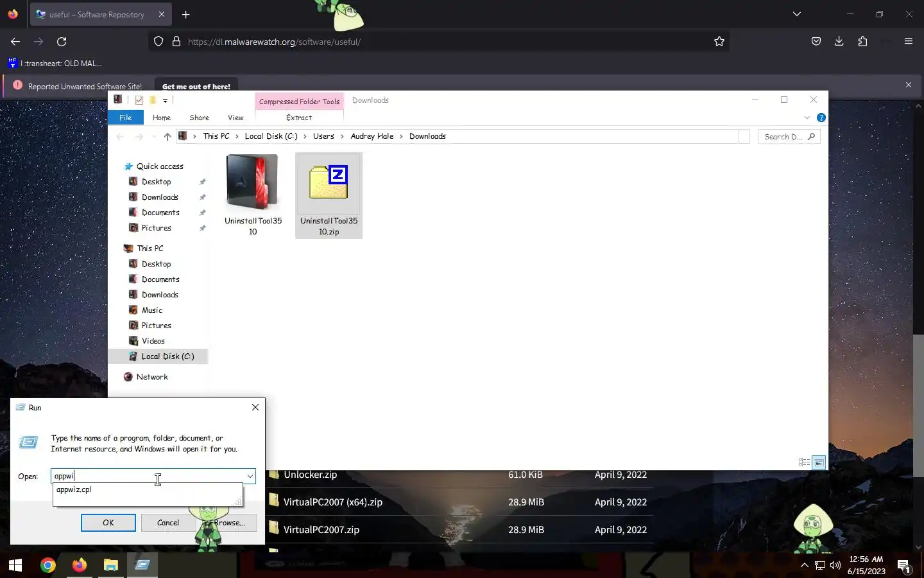This screenshot has width=924, height=578.
Task: Click Local Disk (C:) breadcrumb
Action: 271,136
